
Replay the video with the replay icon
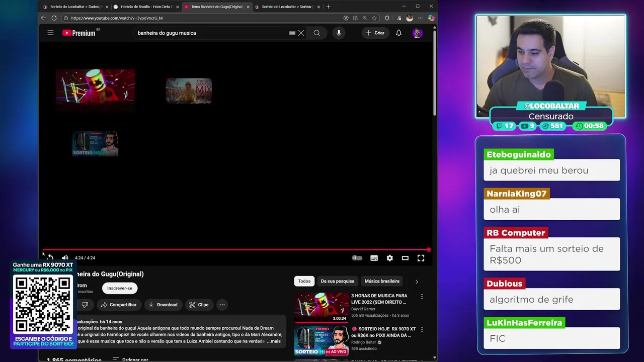click(51, 257)
